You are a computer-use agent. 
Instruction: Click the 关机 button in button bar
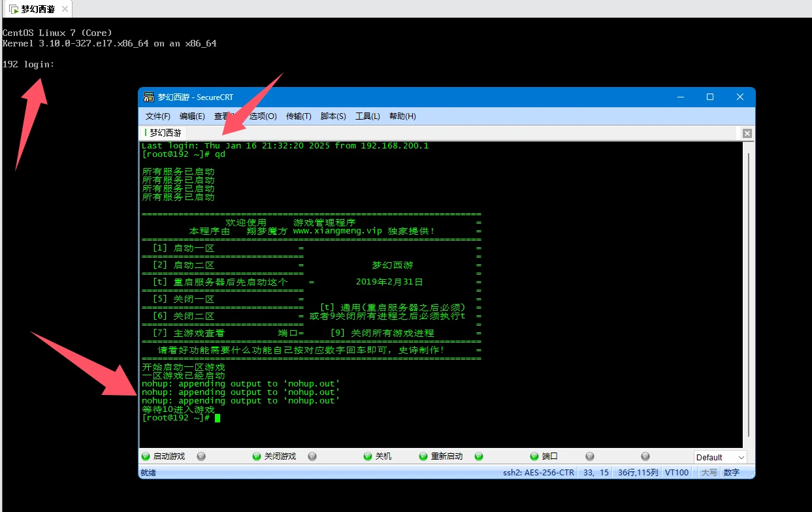coord(378,456)
